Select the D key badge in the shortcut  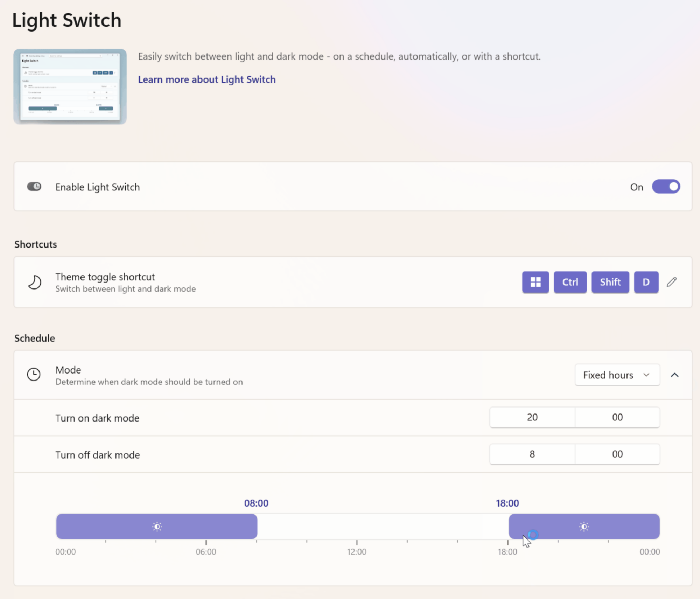pos(646,282)
